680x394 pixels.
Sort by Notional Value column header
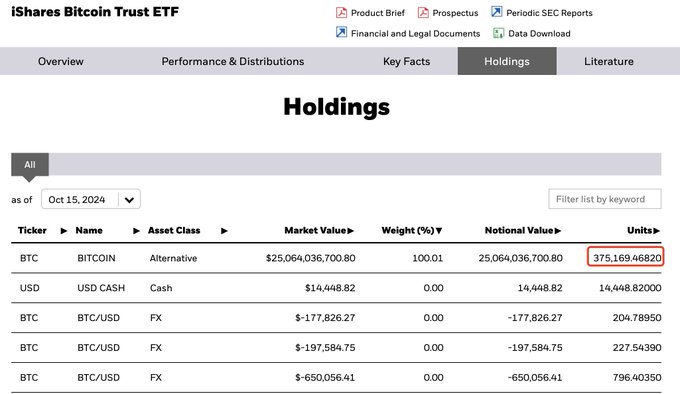point(523,231)
